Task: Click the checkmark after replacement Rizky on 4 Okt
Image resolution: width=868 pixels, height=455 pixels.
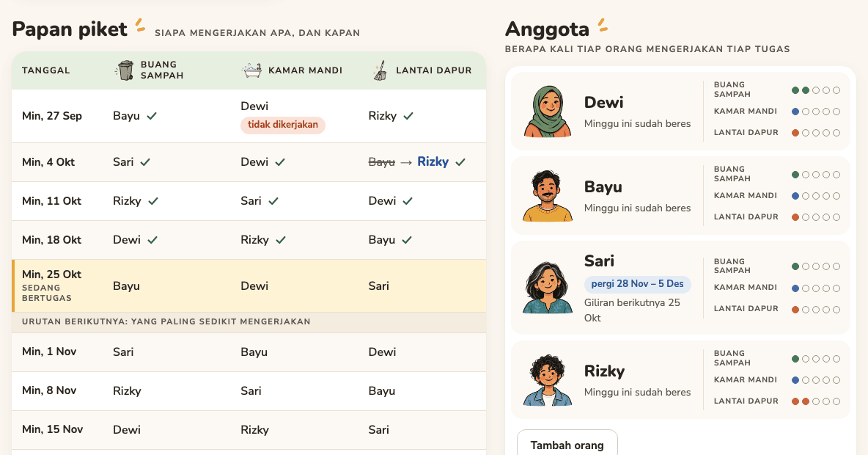Action: pos(460,162)
